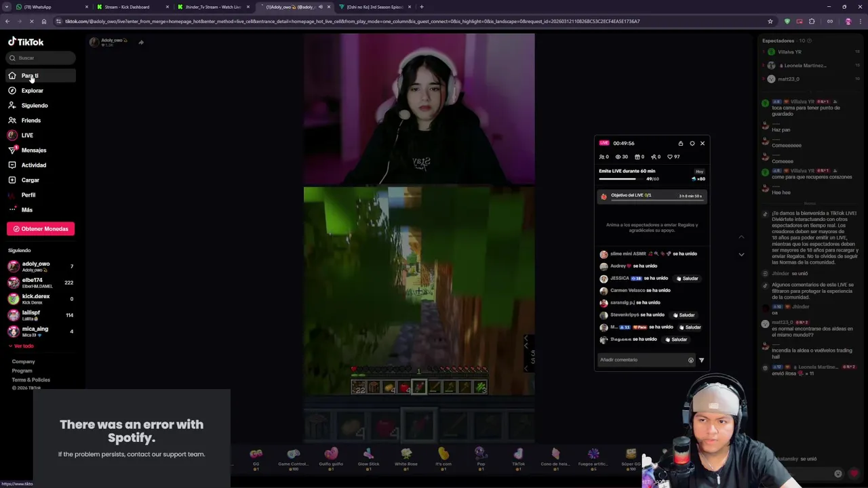Select the Pop gift
Viewport: 868px width, 488px height.
tap(481, 459)
